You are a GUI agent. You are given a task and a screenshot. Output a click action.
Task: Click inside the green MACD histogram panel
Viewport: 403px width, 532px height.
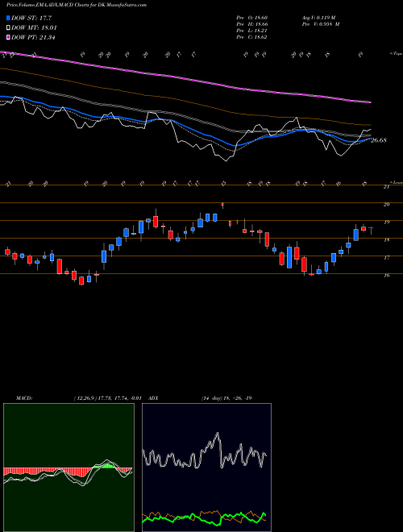(x=69, y=468)
